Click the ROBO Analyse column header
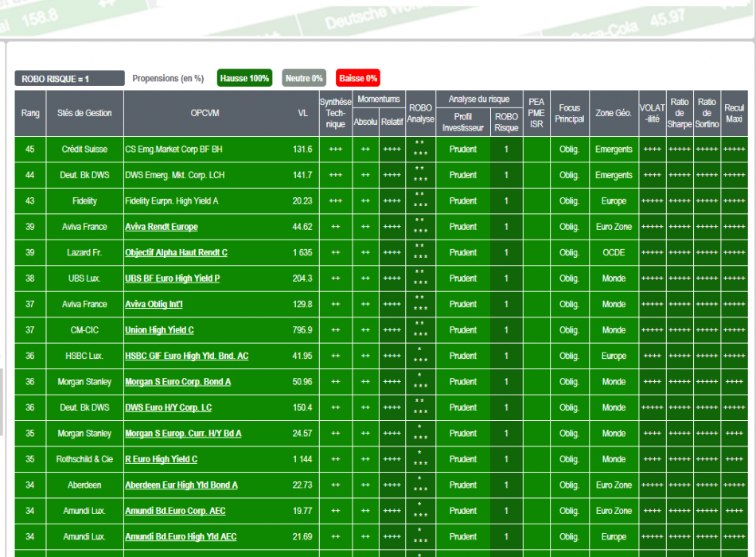This screenshot has height=557, width=756. tap(420, 113)
